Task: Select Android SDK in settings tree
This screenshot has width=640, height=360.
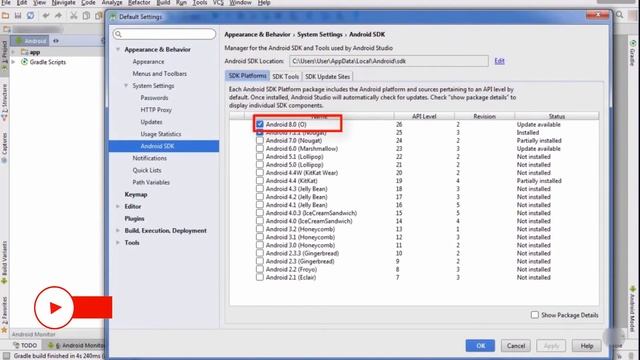Action: coord(164,146)
